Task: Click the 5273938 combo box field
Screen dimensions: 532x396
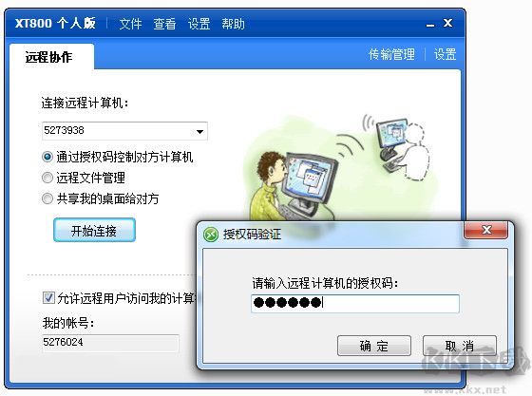Action: point(124,131)
